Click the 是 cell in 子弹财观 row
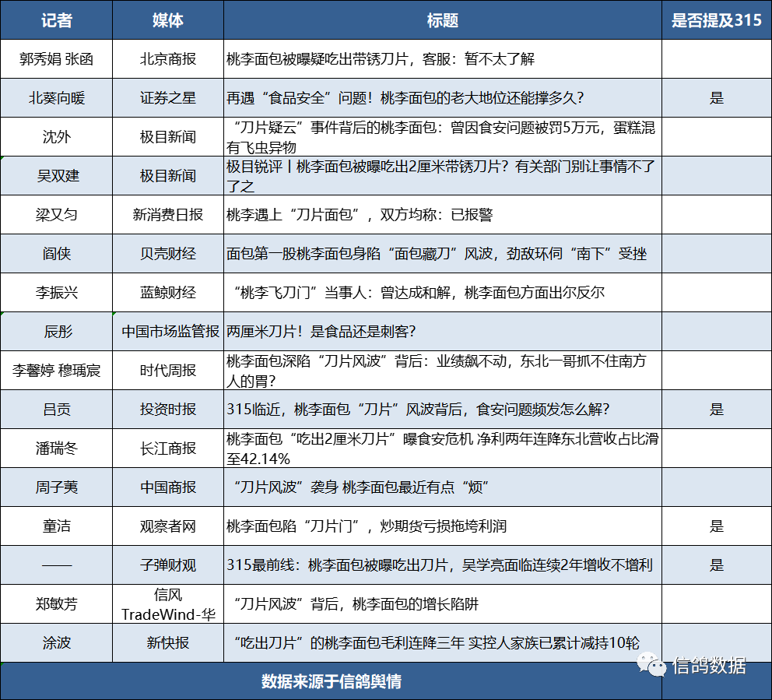Viewport: 772px width, 700px height. (x=717, y=565)
